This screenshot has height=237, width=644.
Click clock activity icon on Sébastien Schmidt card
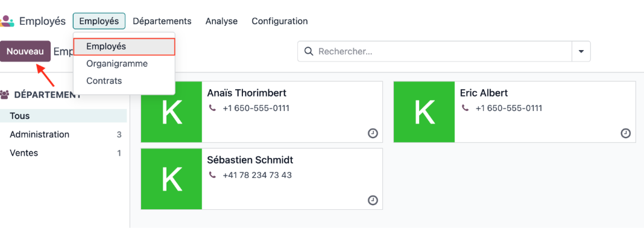pyautogui.click(x=373, y=200)
